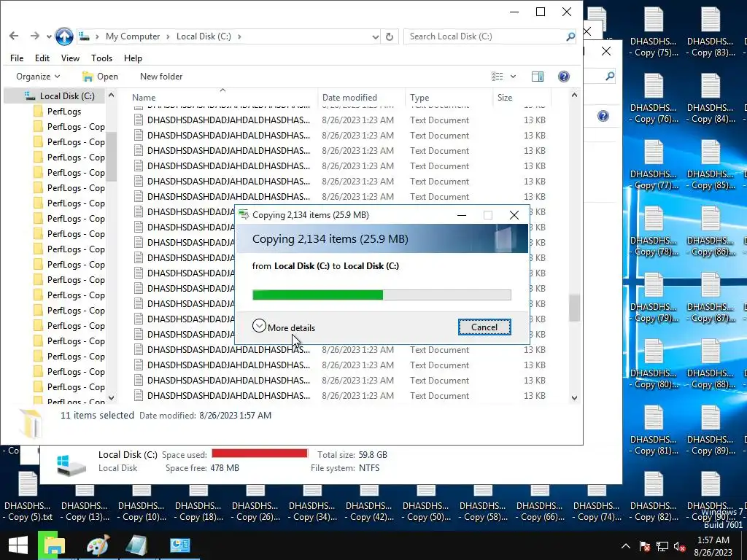747x560 pixels.
Task: Change view with the view icon
Action: (x=497, y=76)
